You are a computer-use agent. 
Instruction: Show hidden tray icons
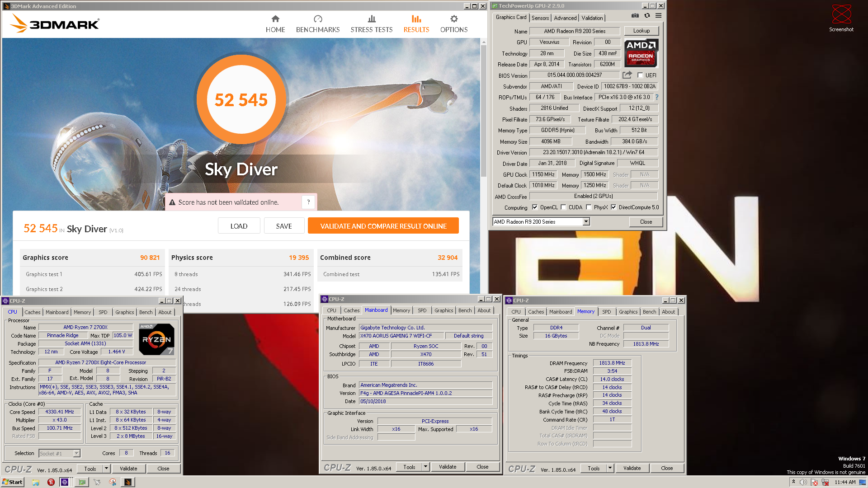(x=793, y=482)
